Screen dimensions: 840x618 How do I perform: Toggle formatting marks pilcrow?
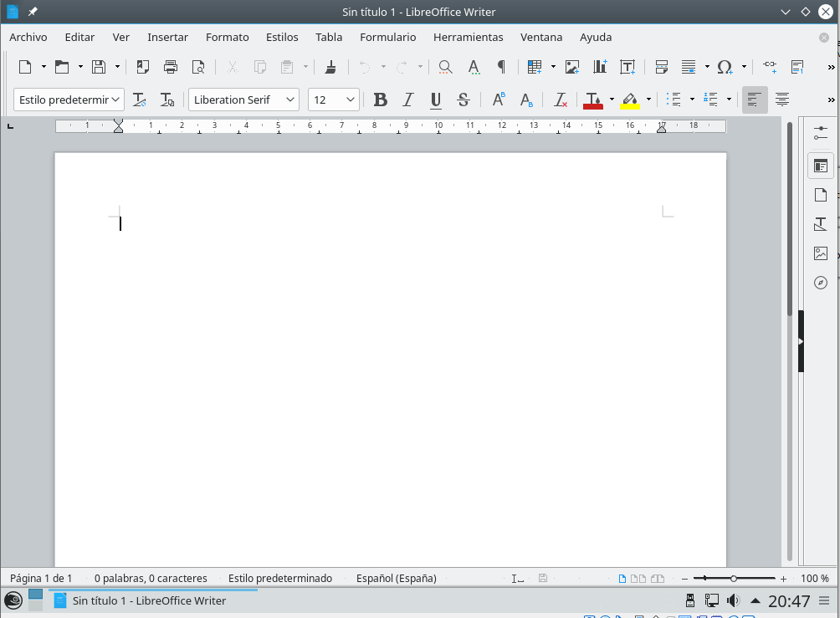[x=501, y=67]
